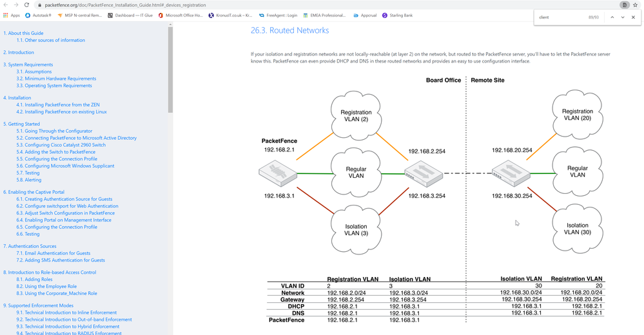644x335 pixels.
Task: Open Installing PacketFence from the ZEN
Action: click(58, 104)
